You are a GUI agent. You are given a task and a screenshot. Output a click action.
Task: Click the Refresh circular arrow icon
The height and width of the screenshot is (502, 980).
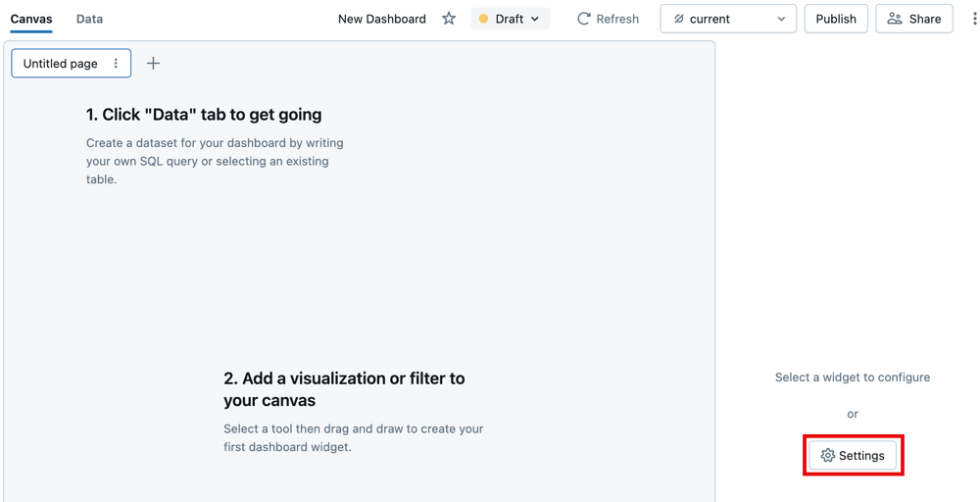584,19
